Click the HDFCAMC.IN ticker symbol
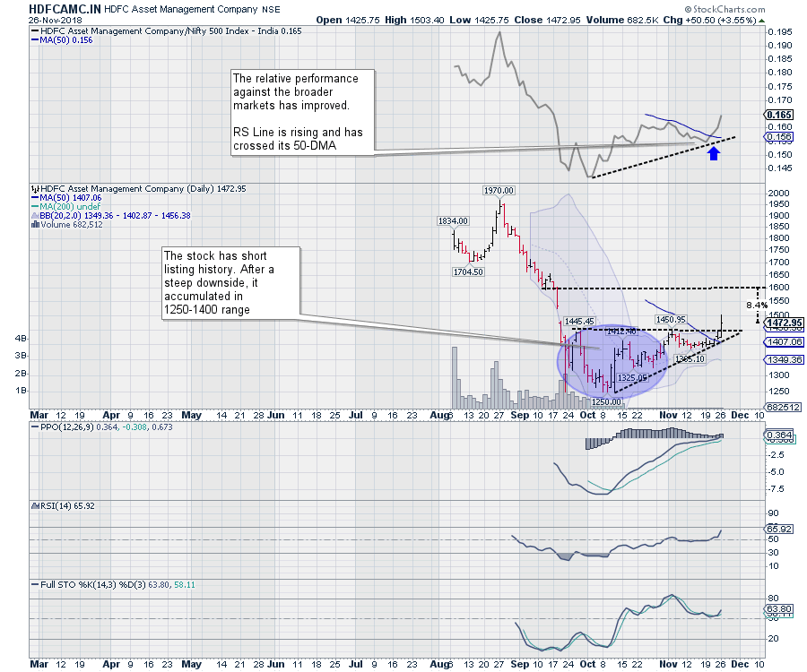Screen dimensions: 807x672 (x=65, y=9)
